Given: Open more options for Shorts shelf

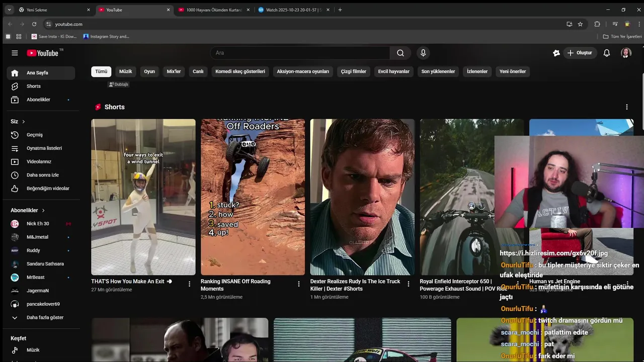Looking at the screenshot, I should (626, 107).
